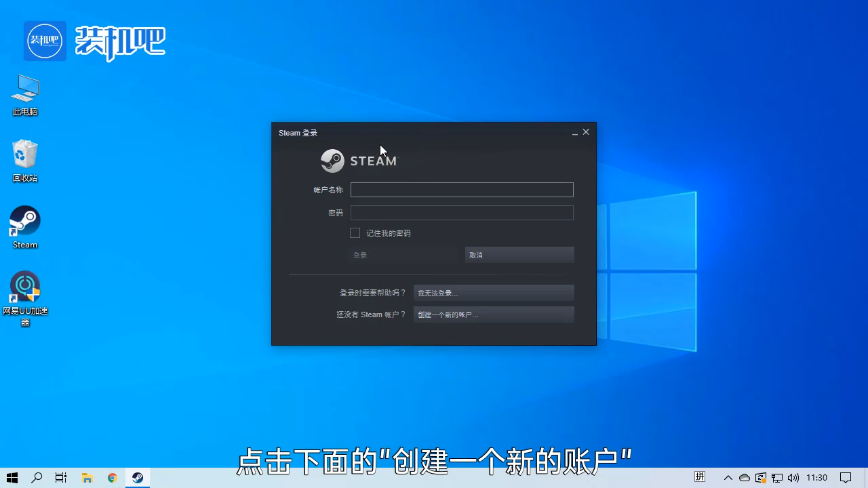Click inside the 帐户名称 input field

[461, 190]
